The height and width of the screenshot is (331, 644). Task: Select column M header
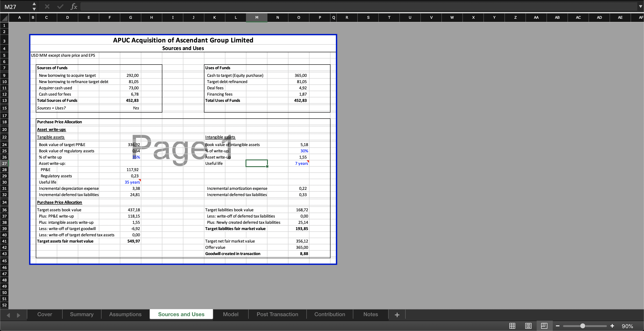pos(256,17)
